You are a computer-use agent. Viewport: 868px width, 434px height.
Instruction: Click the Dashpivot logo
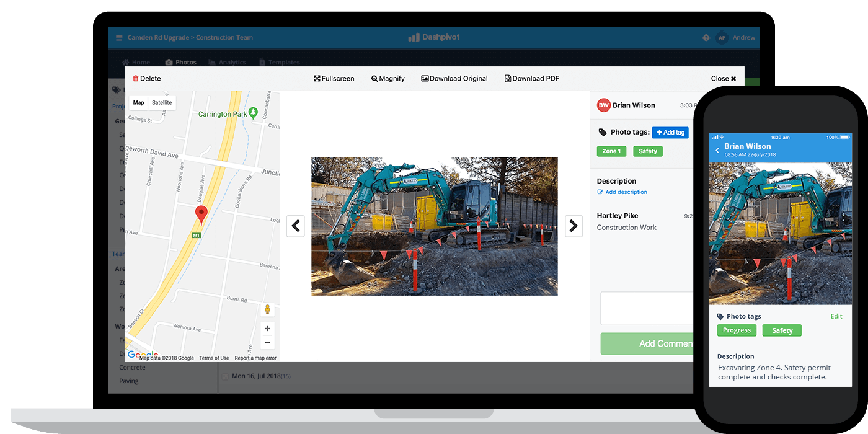(x=434, y=37)
